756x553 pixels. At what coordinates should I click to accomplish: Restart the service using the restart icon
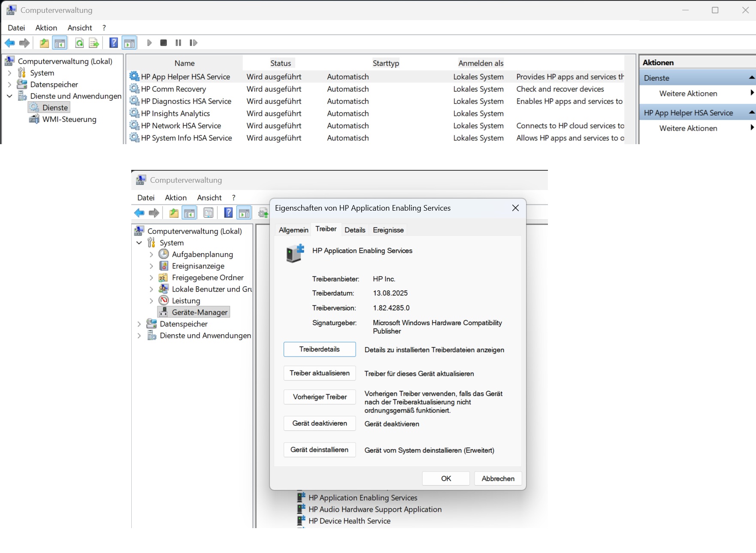(x=194, y=43)
